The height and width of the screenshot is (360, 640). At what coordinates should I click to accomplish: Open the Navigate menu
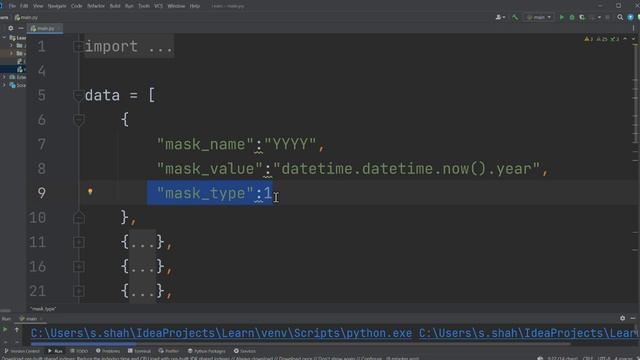click(x=57, y=6)
